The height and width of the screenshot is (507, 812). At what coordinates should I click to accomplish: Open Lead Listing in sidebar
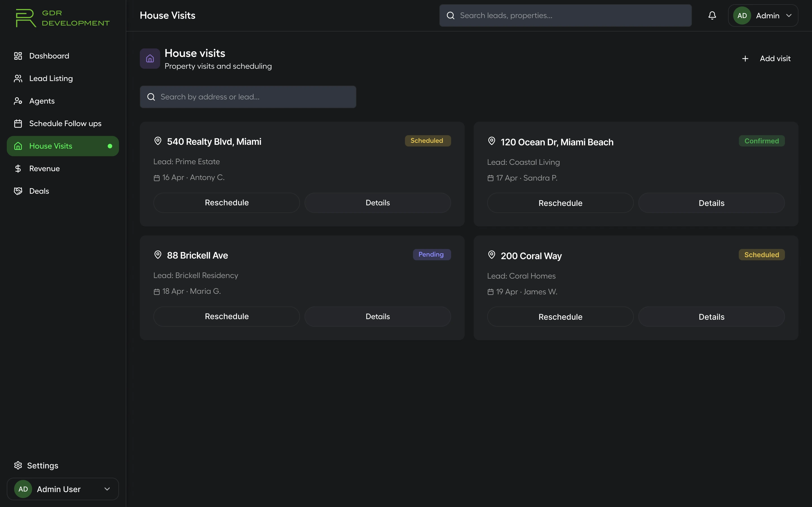pyautogui.click(x=51, y=79)
